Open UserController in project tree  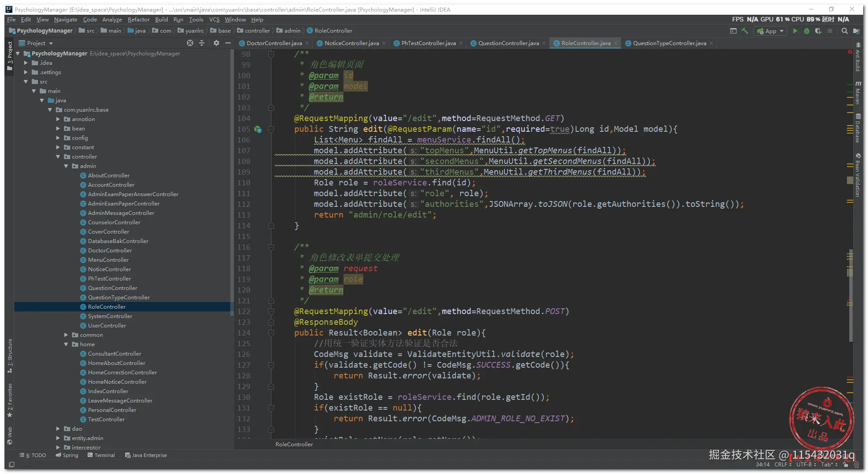(x=107, y=326)
